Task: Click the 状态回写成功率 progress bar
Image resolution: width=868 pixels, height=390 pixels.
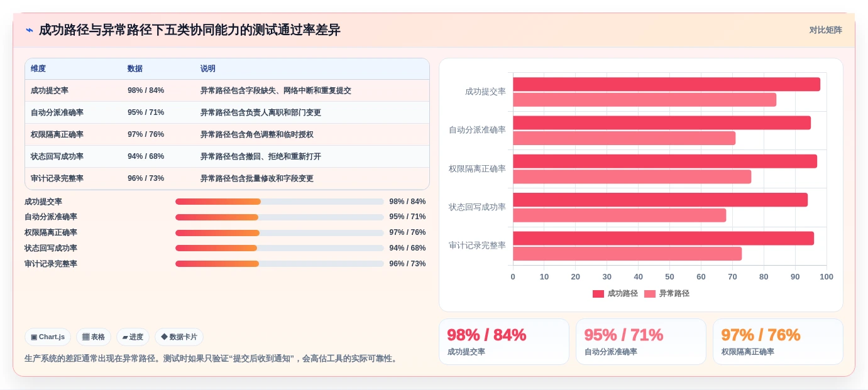Action: coord(280,248)
